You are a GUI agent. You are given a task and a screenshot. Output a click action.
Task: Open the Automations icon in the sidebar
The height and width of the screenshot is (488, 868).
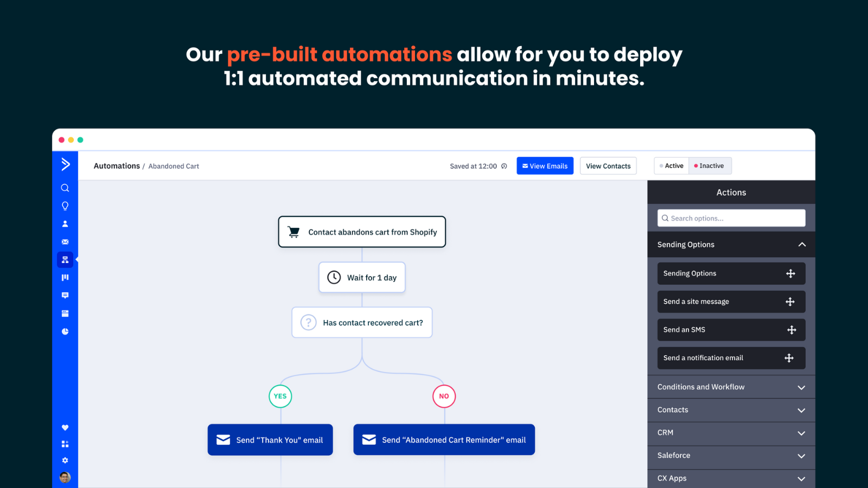point(65,260)
